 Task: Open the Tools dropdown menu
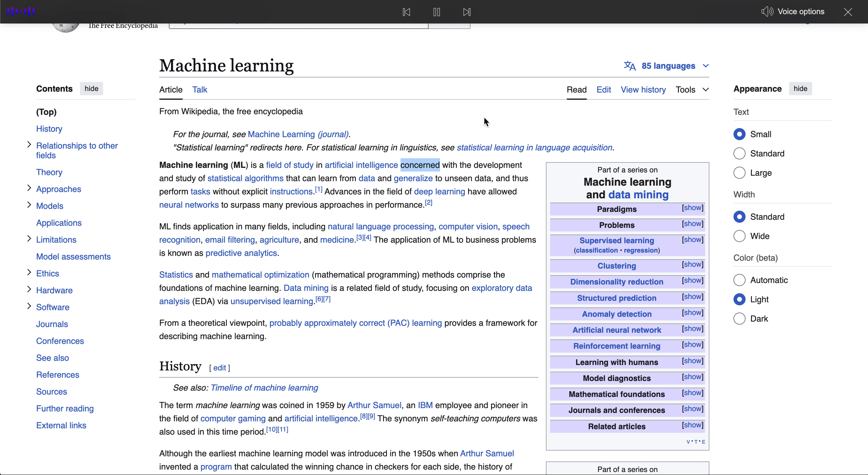coord(692,90)
